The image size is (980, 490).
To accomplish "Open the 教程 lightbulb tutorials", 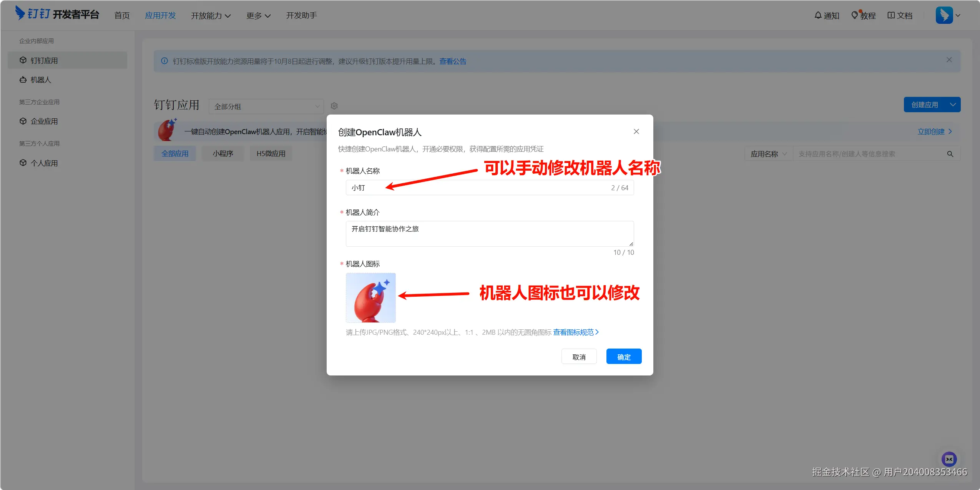I will (x=863, y=15).
